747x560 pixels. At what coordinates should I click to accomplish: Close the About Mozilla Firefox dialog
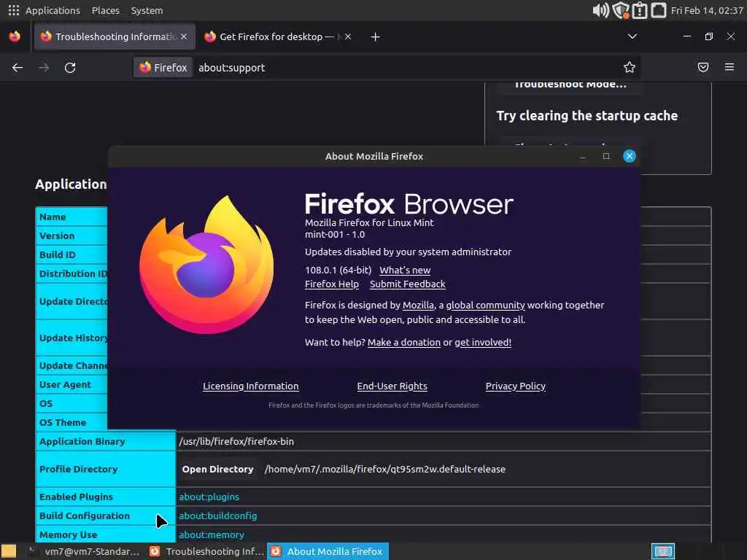click(630, 156)
